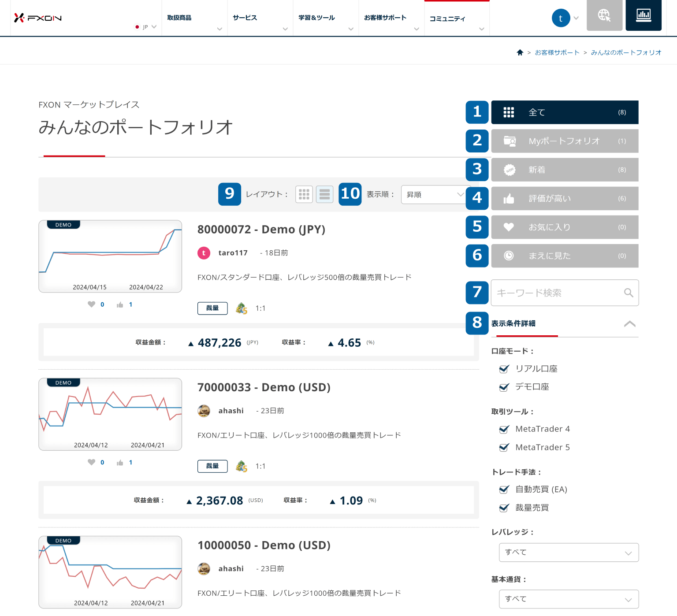Open 80000072 - Demo (JPY) portfolio title
This screenshot has width=677, height=616.
[261, 230]
